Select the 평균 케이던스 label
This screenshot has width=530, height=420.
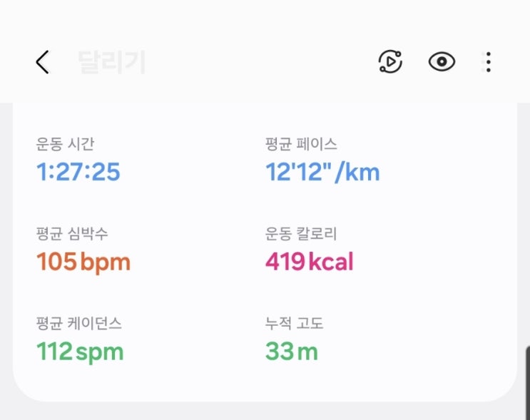click(x=79, y=324)
